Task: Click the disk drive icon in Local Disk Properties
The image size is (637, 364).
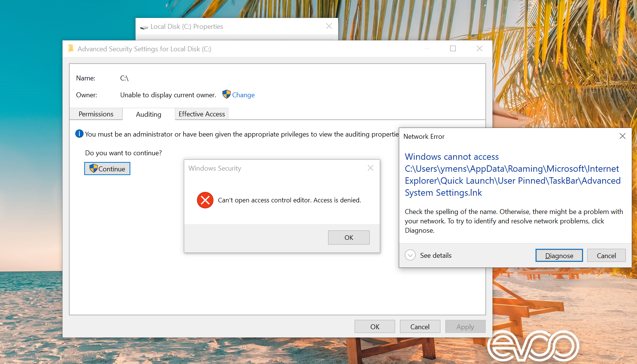Action: coord(144,27)
